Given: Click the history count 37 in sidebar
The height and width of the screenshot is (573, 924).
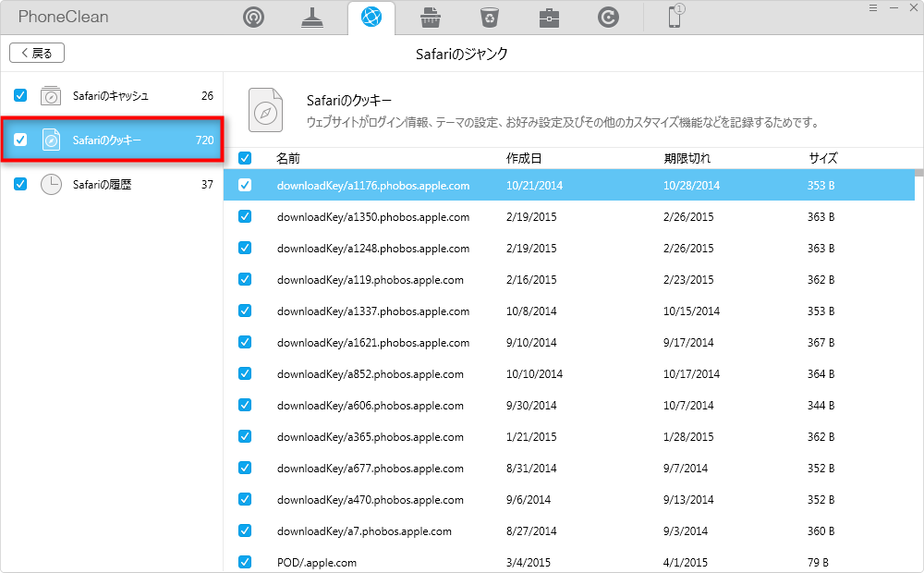Looking at the screenshot, I should pyautogui.click(x=207, y=185).
